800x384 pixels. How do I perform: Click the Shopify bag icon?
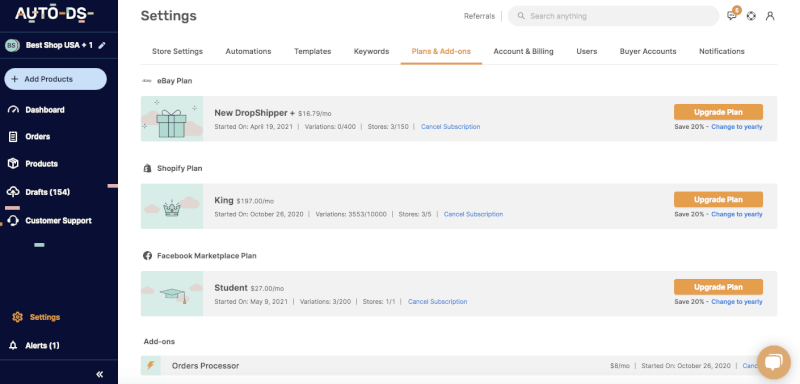[147, 168]
